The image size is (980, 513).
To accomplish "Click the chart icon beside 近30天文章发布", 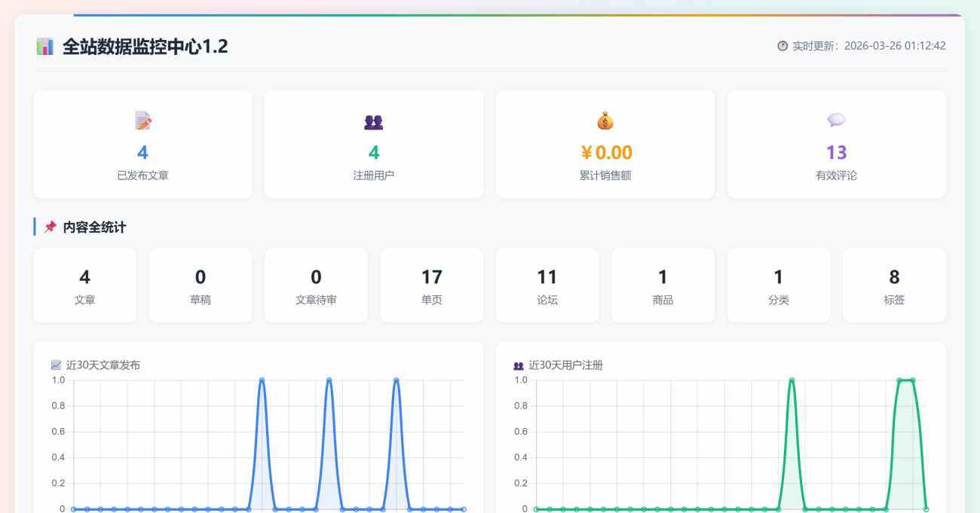I will pos(56,365).
